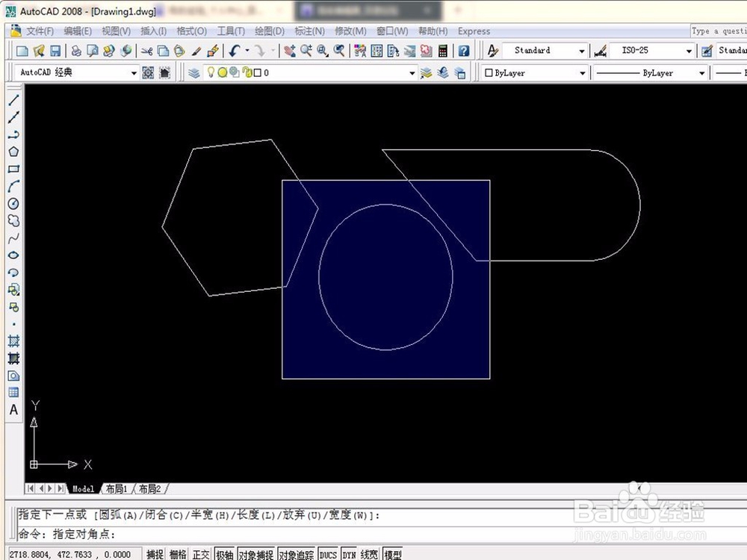Toggle layer 0 on/off lightbulb
The height and width of the screenshot is (560, 747).
[x=211, y=72]
